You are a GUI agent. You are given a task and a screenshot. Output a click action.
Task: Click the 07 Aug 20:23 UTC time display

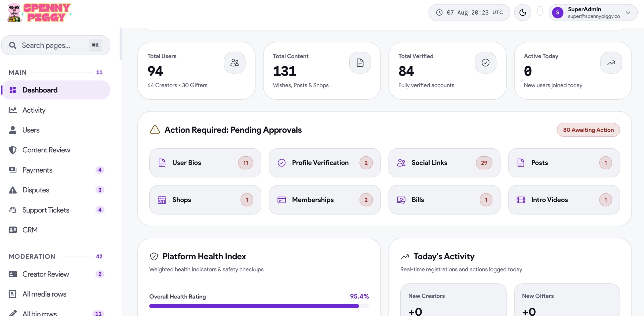coord(469,12)
